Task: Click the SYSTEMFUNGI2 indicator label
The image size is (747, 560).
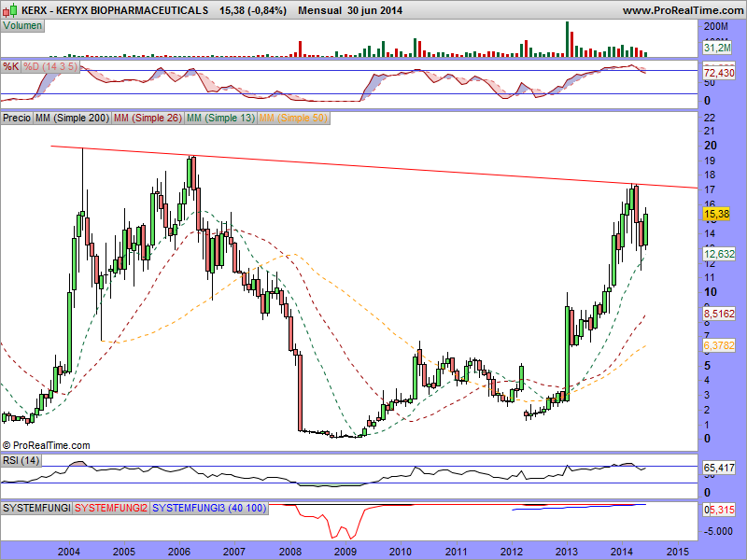Action: pos(111,508)
